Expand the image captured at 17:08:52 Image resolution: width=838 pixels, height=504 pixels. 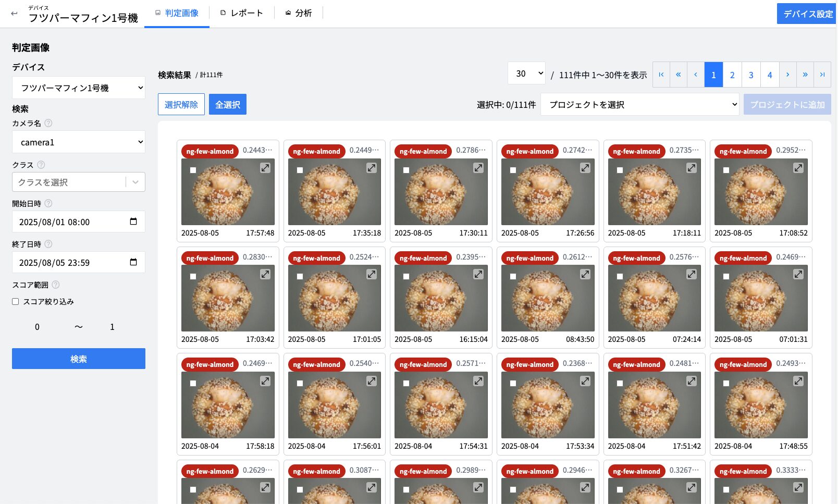798,168
